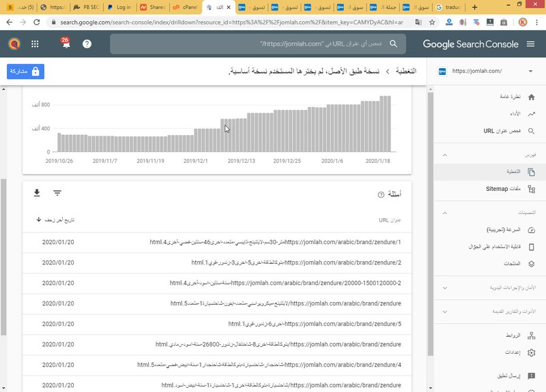Switch to the traduct Google browser tab

[x=449, y=7]
